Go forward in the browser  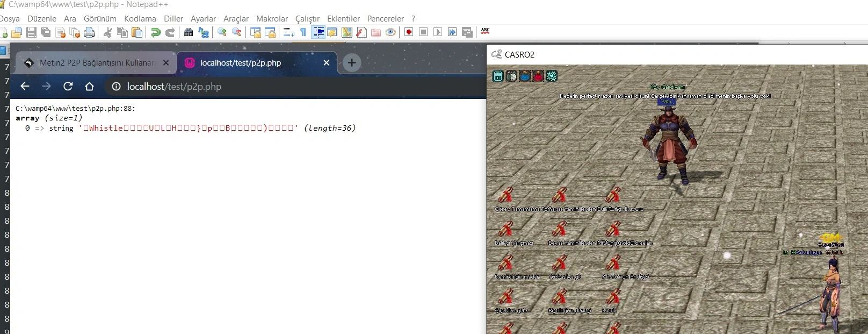click(46, 87)
